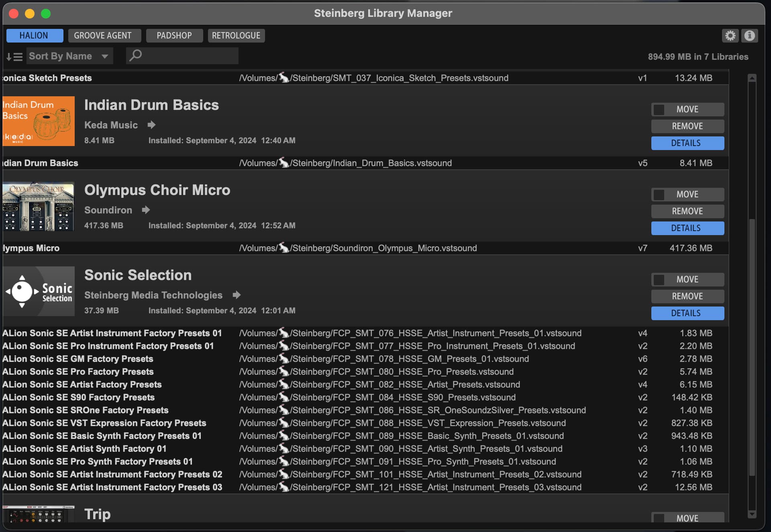771x532 pixels.
Task: Select HALion Sonic SE S90 Factory Presets row
Action: pyautogui.click(x=365, y=398)
